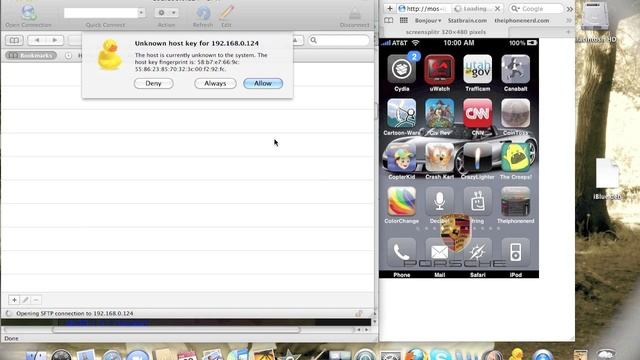Expand the bookmarks bar overflow chevron
Viewport: 640px width, 360px height.
tap(569, 20)
